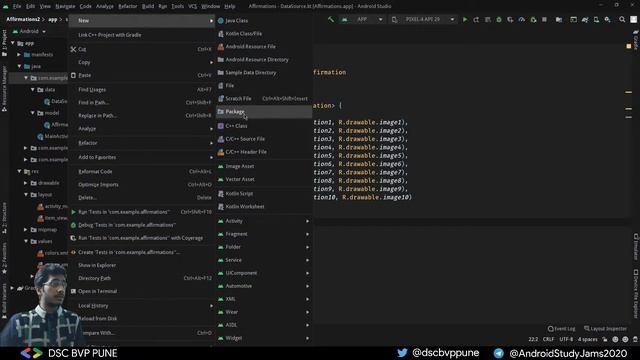Click the Scratch File icon
The width and height of the screenshot is (640, 360).
(x=221, y=98)
